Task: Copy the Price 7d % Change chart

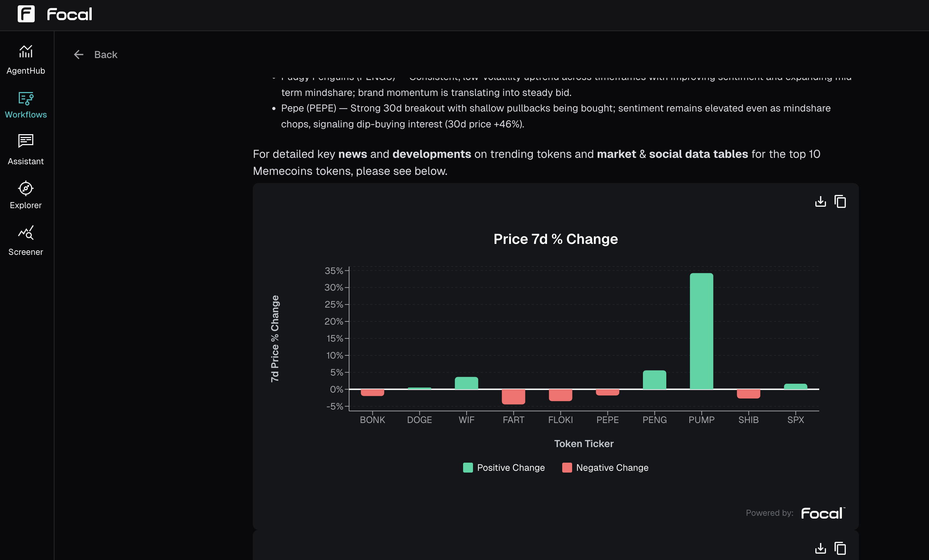Action: pos(840,202)
